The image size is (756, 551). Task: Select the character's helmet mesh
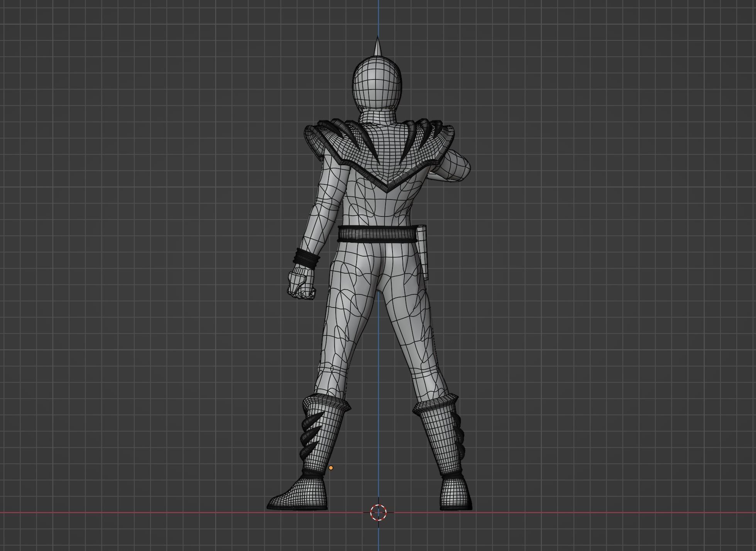coord(377,85)
